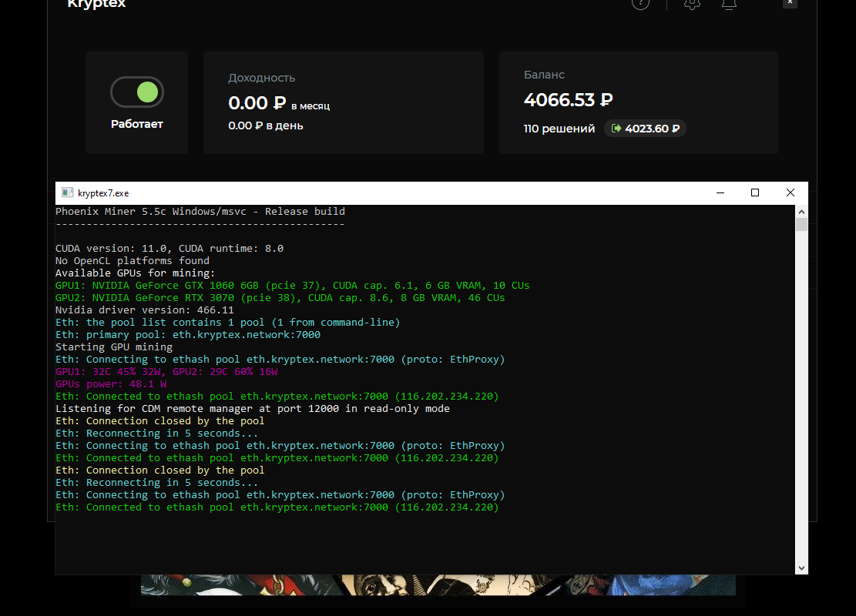Click the 'Работает' status label

click(x=137, y=124)
